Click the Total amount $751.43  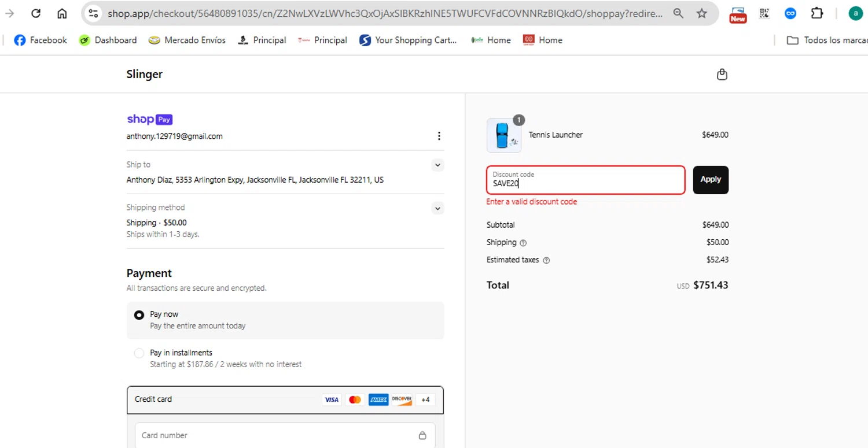pos(711,285)
